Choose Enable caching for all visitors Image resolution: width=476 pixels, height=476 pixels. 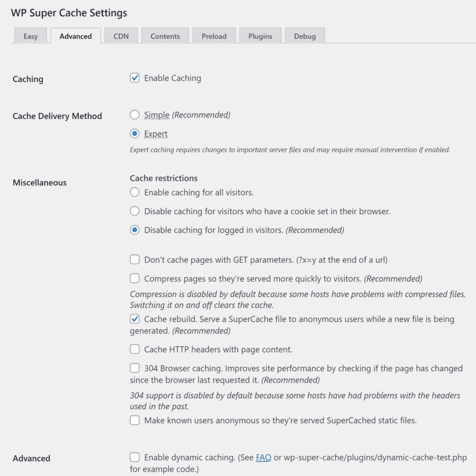(135, 192)
